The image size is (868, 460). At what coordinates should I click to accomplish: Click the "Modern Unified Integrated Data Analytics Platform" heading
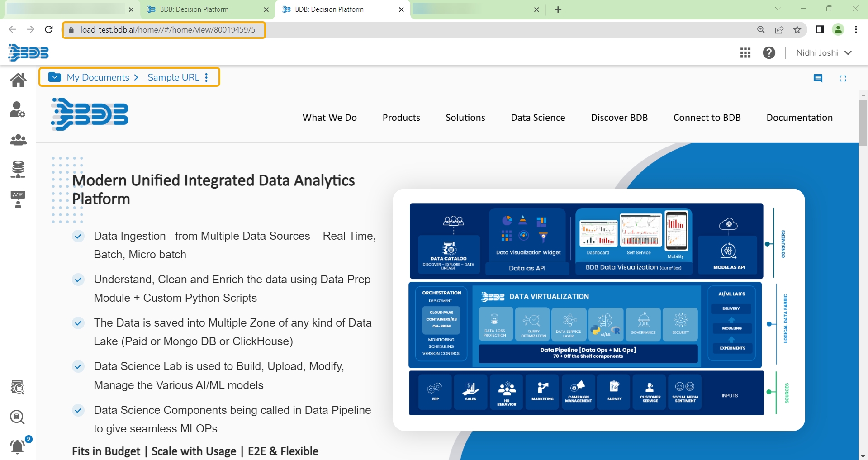[213, 190]
